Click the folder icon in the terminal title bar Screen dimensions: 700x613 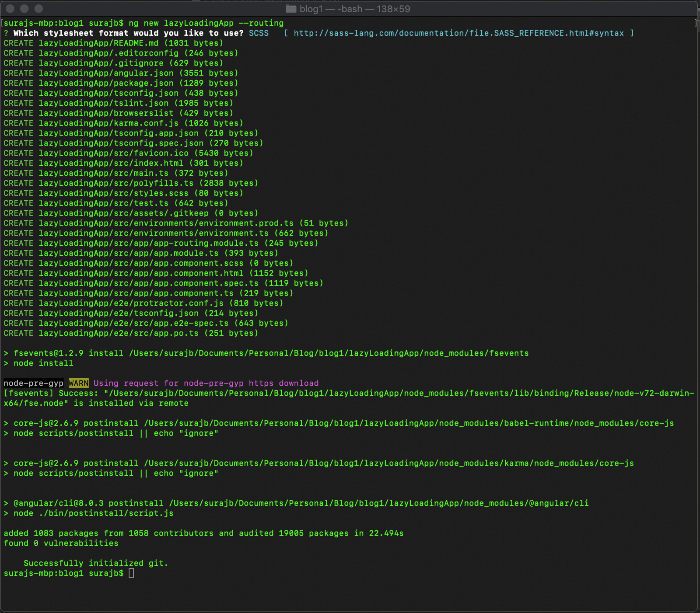[x=291, y=9]
